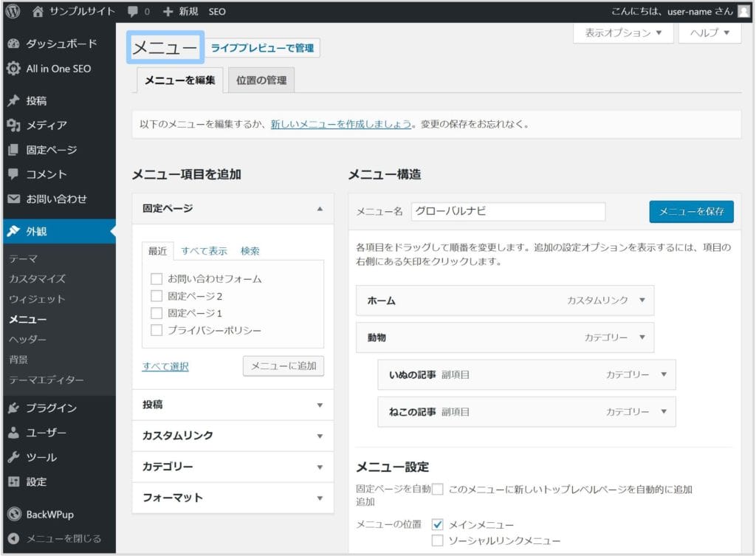Click the 新しいメニューを作成しましょう link
The height and width of the screenshot is (556, 756).
point(341,124)
